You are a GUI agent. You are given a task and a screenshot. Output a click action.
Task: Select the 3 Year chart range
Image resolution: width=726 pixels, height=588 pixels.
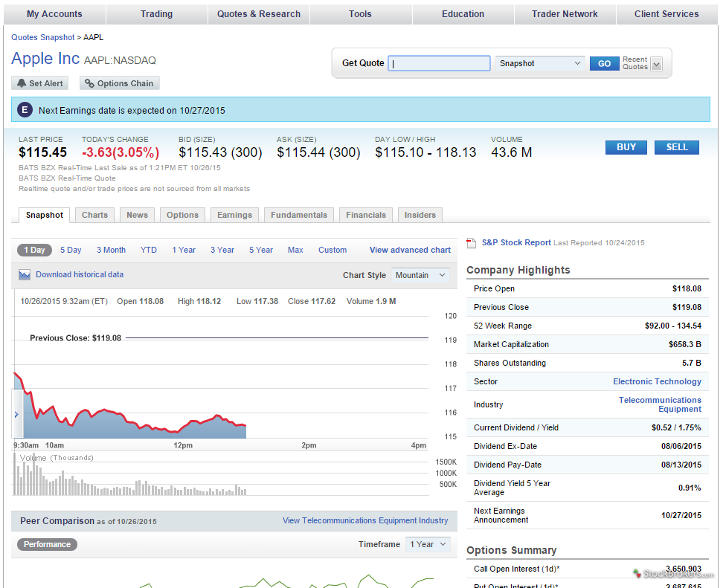click(x=222, y=250)
